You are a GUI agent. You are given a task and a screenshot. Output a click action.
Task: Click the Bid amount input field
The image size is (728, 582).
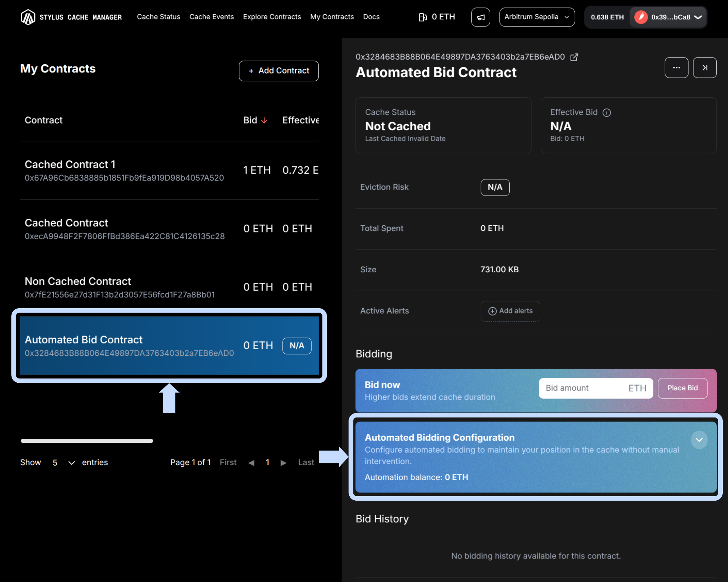596,388
